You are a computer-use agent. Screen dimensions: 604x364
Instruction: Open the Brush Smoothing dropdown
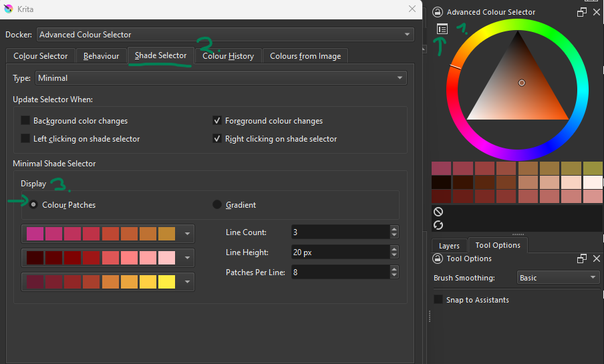pos(558,278)
